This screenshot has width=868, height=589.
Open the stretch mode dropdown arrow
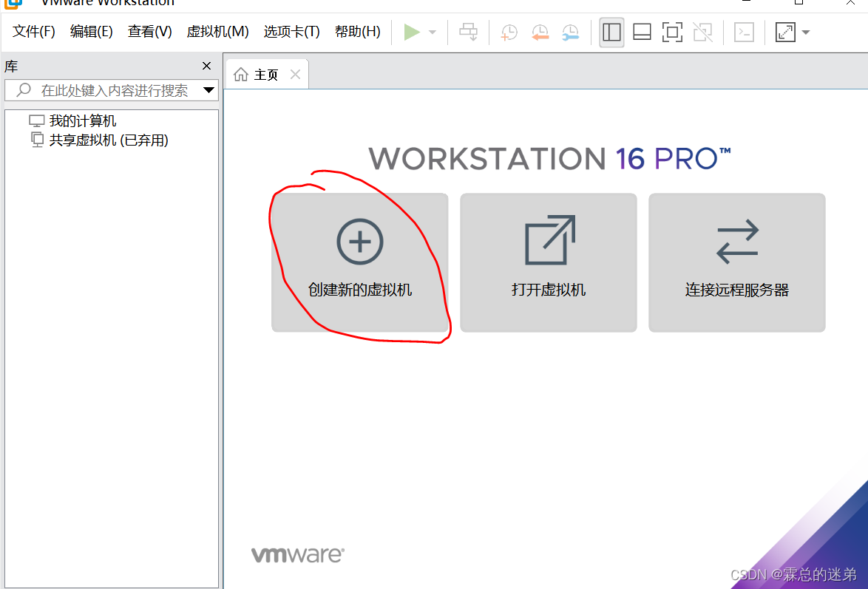coord(805,32)
